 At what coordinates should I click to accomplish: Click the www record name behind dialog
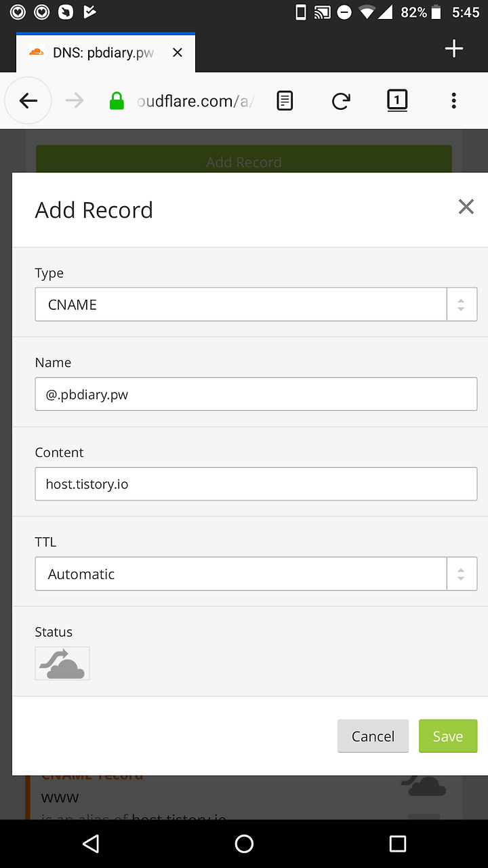coord(60,797)
